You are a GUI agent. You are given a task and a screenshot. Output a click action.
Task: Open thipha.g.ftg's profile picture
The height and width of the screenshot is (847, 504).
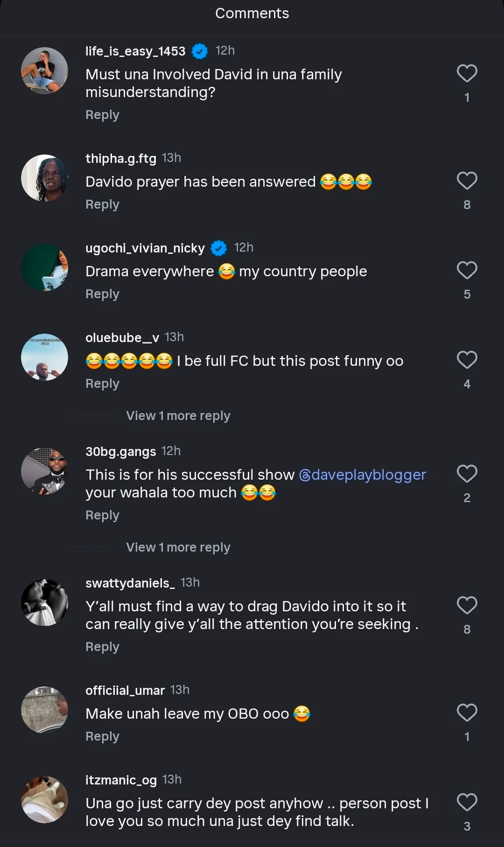45,178
